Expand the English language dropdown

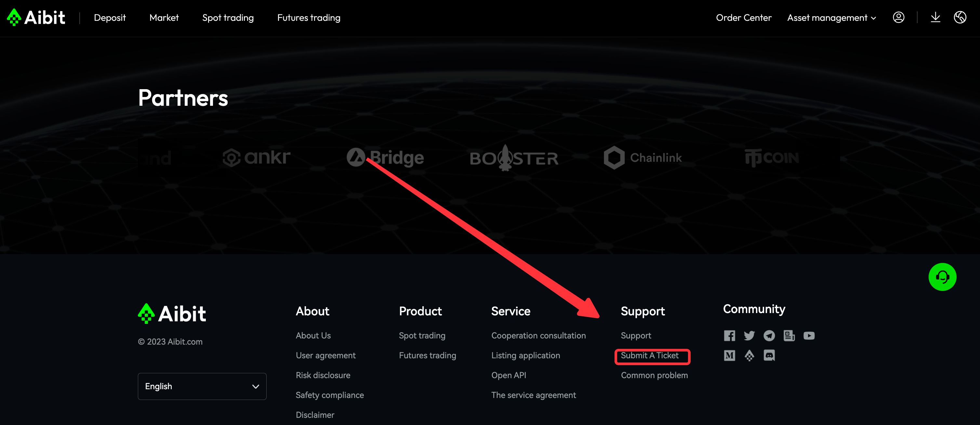click(202, 386)
